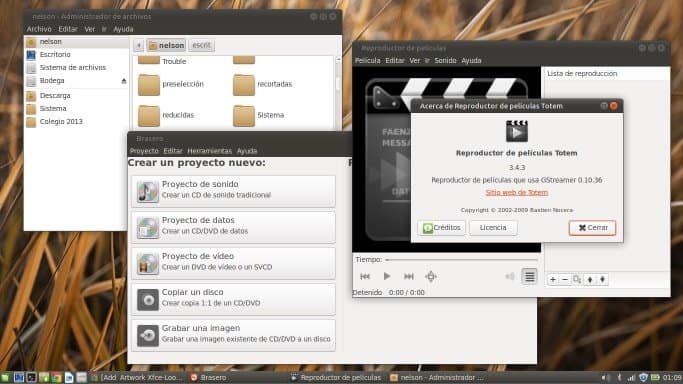683x384 pixels.
Task: Play the movie in Totem
Action: coord(387,276)
